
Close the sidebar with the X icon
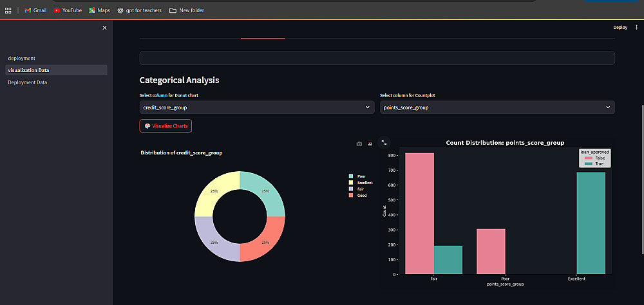point(104,28)
